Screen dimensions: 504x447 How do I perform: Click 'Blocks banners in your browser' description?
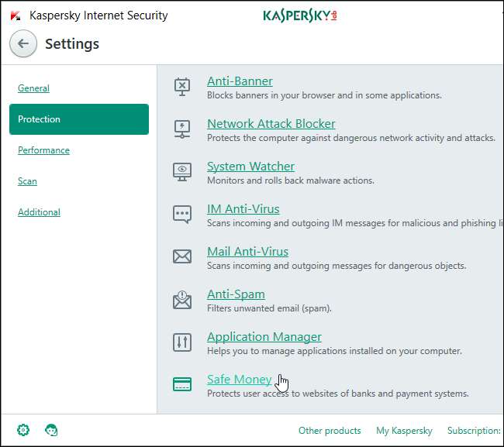coord(324,95)
